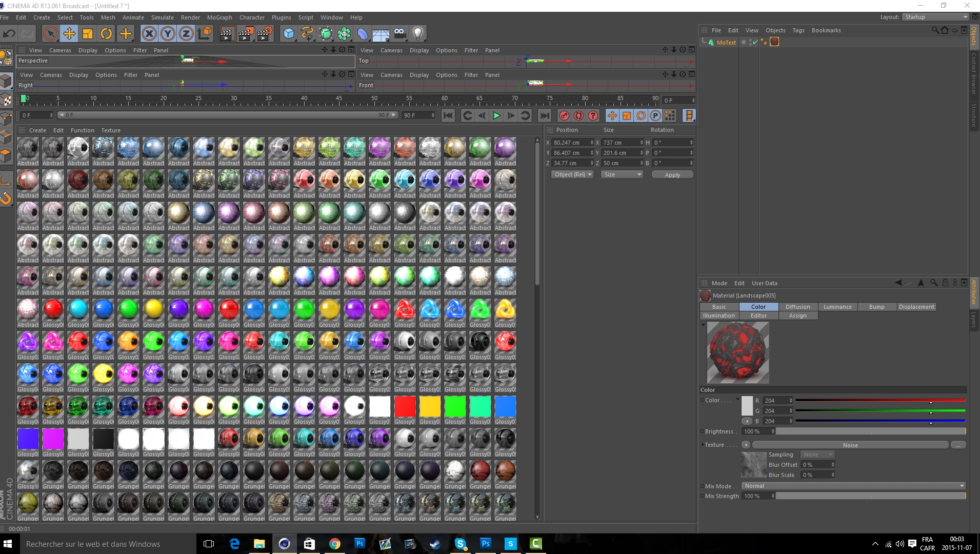
Task: Switch to the Illumination tab
Action: pyautogui.click(x=719, y=315)
